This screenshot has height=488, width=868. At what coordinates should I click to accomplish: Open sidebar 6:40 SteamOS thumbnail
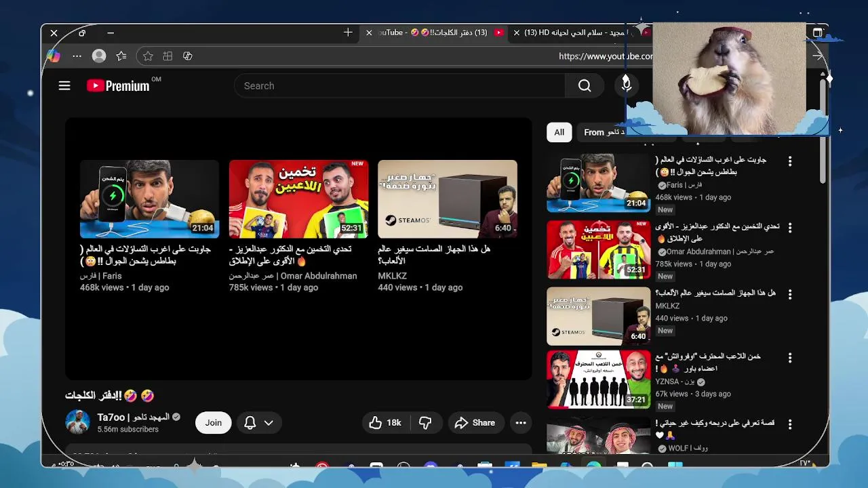598,316
